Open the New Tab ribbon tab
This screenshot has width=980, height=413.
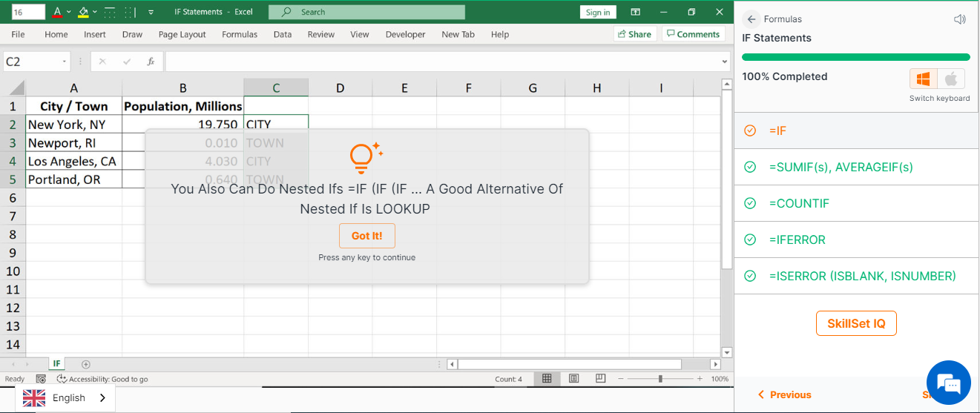coord(458,34)
